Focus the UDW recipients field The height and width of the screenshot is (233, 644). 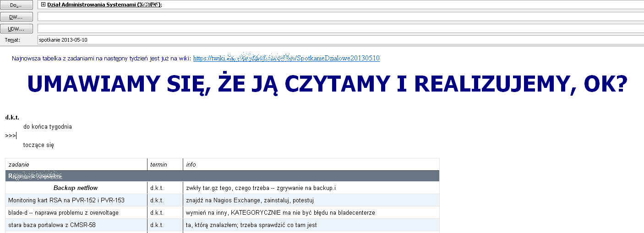pos(339,28)
